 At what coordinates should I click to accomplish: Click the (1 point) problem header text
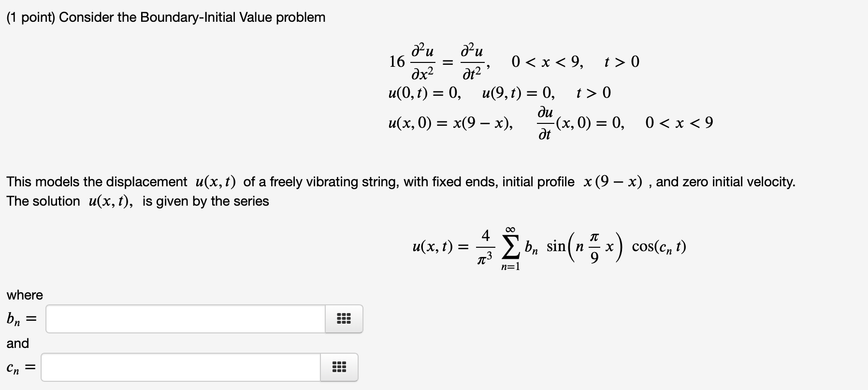point(164,16)
